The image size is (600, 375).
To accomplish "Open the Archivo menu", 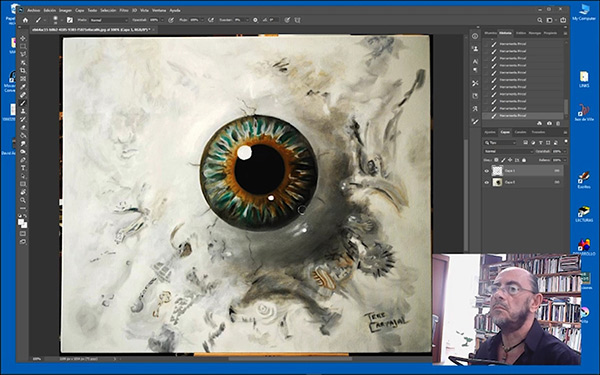I will [x=34, y=10].
